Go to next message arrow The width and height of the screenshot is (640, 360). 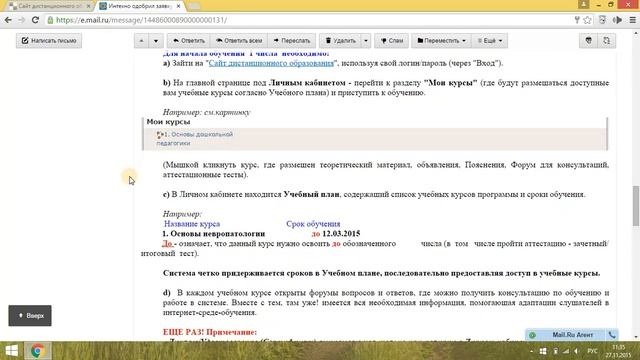click(x=156, y=41)
